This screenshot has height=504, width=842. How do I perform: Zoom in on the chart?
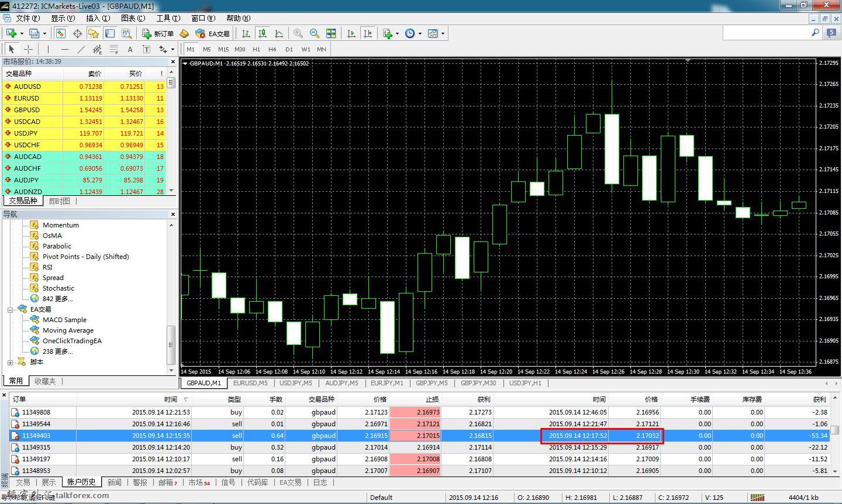[x=298, y=33]
